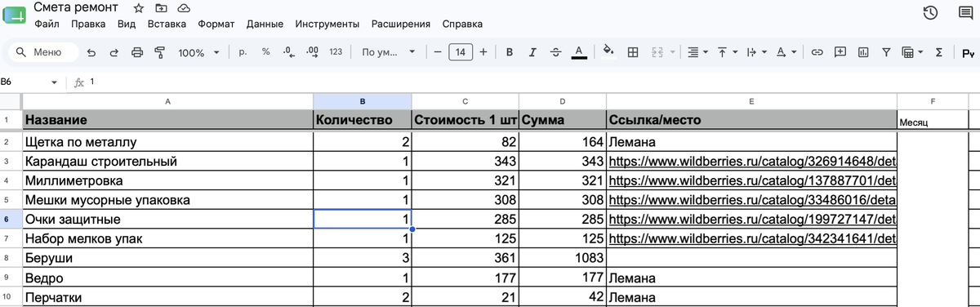
Task: Open the Правка menu
Action: click(x=88, y=24)
